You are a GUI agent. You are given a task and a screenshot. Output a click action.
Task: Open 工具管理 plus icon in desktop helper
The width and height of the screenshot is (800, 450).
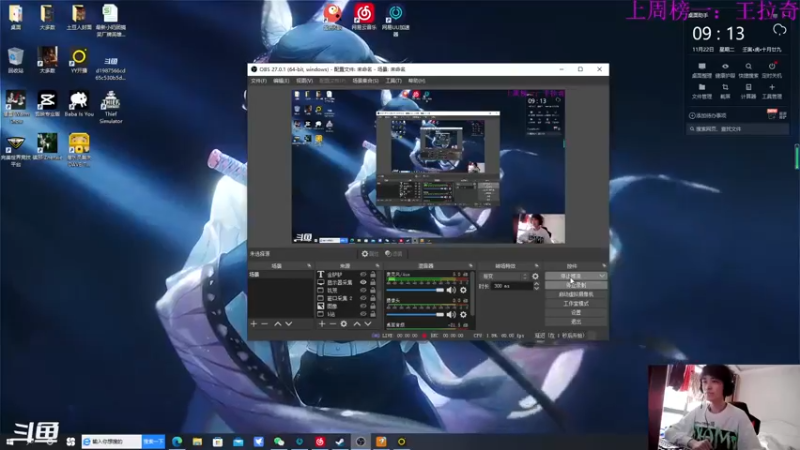coord(772,88)
